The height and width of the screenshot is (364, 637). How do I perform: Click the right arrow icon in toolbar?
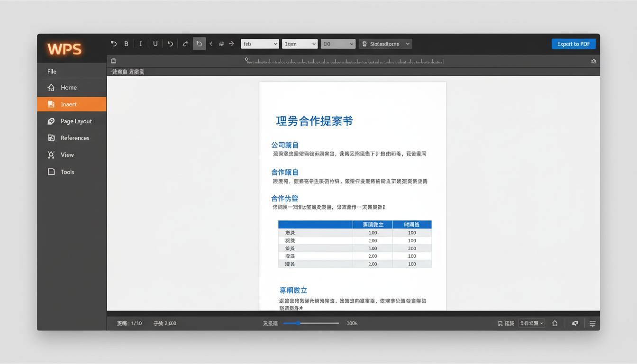(x=231, y=44)
